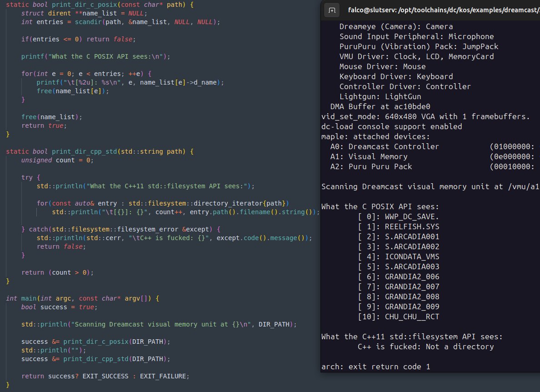540x392 pixels.
Task: Click the print_dir_c_posix function name
Action: [85, 5]
